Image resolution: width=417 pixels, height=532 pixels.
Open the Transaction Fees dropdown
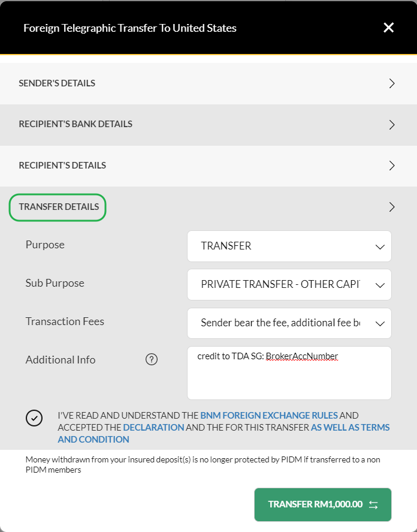(289, 323)
